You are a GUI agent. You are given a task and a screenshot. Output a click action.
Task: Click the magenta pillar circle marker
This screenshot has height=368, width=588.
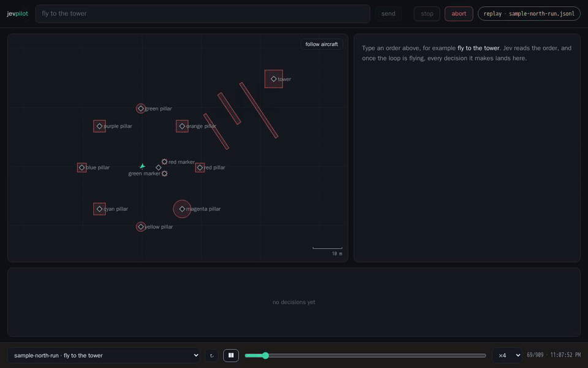(183, 209)
